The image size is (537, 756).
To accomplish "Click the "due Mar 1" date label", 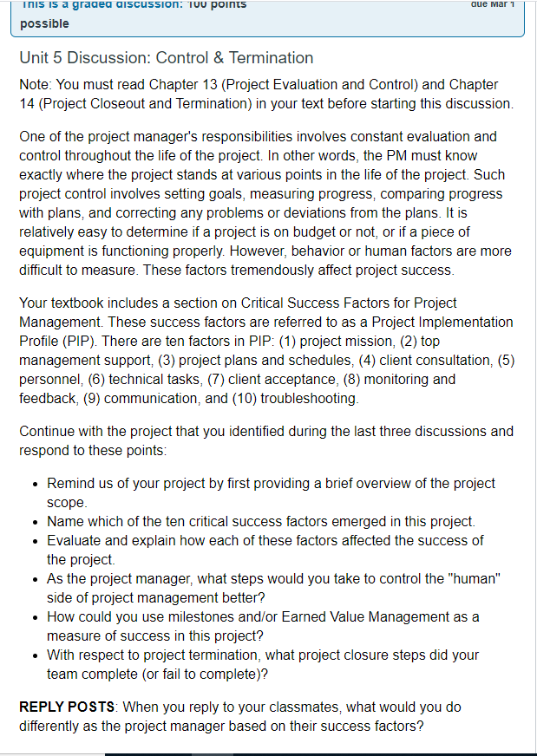I will pyautogui.click(x=491, y=4).
